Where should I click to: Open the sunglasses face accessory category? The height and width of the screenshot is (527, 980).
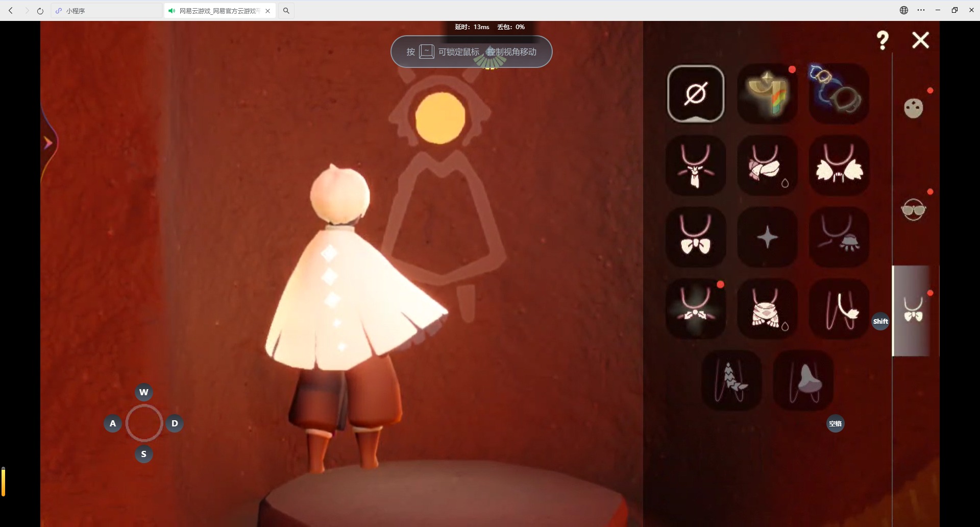tap(914, 209)
